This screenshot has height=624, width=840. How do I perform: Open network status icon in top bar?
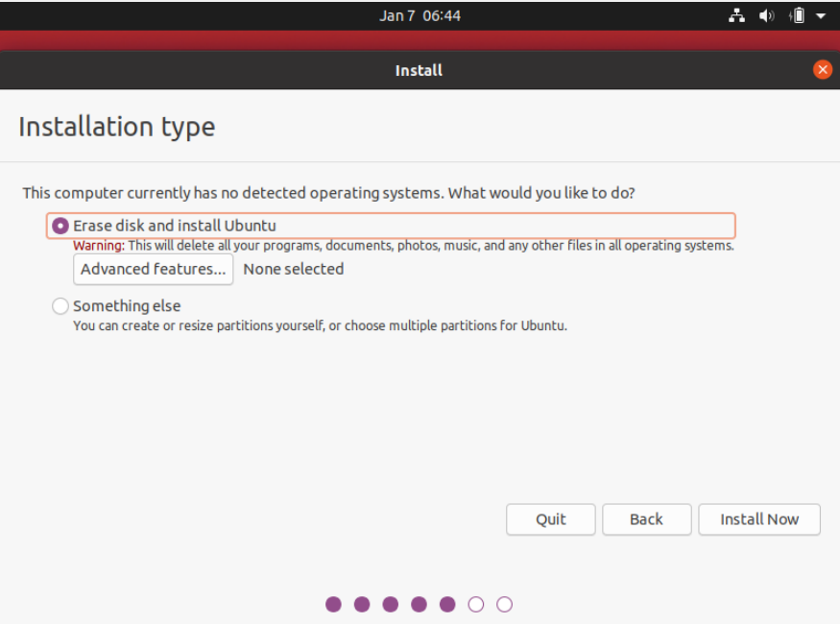736,15
